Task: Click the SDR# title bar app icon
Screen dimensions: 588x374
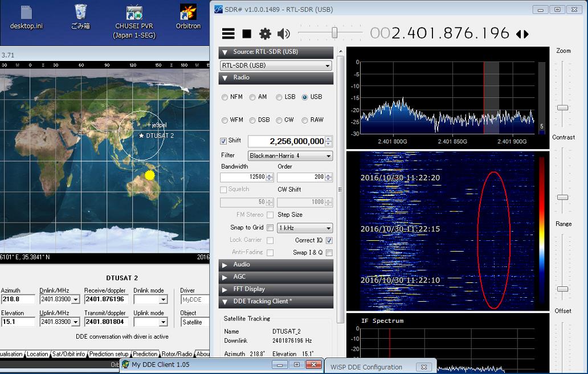Action: coord(218,9)
